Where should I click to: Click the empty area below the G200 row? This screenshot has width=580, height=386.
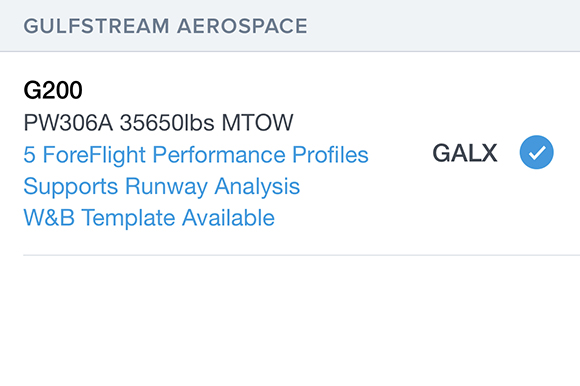point(290,321)
